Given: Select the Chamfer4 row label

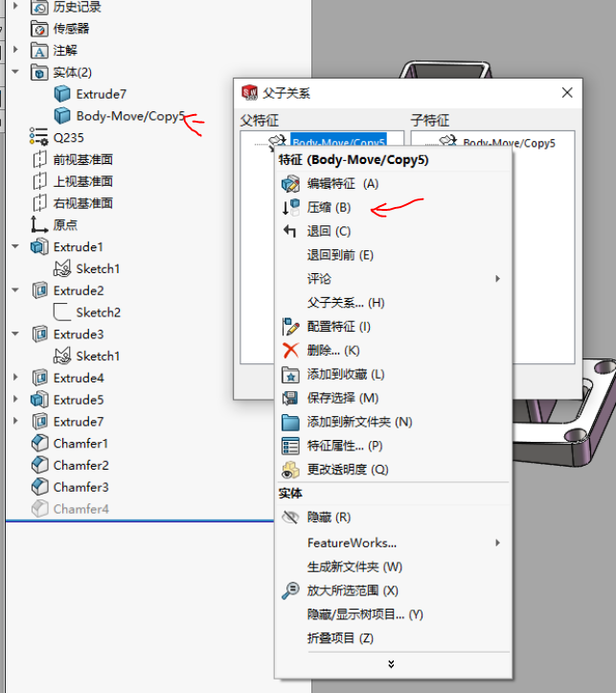Looking at the screenshot, I should pos(80,509).
